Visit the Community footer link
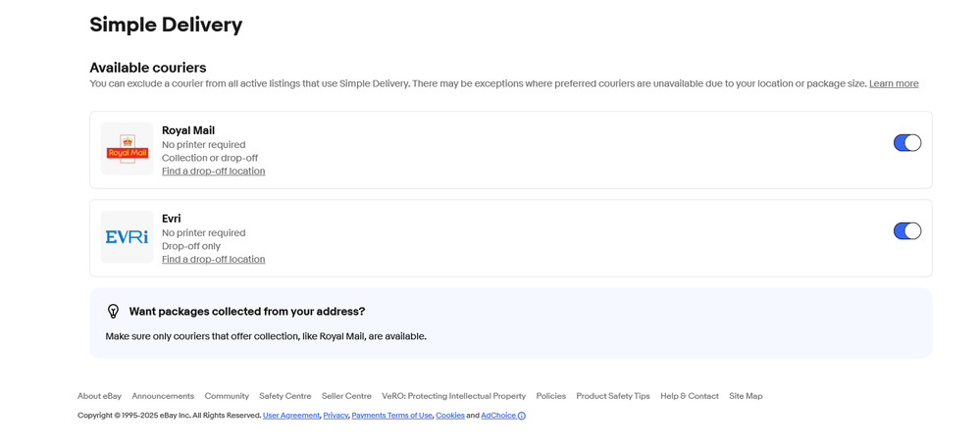 coord(227,396)
